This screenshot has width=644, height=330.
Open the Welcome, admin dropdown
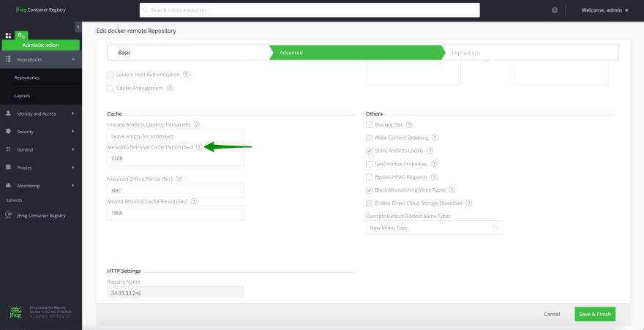pyautogui.click(x=604, y=10)
